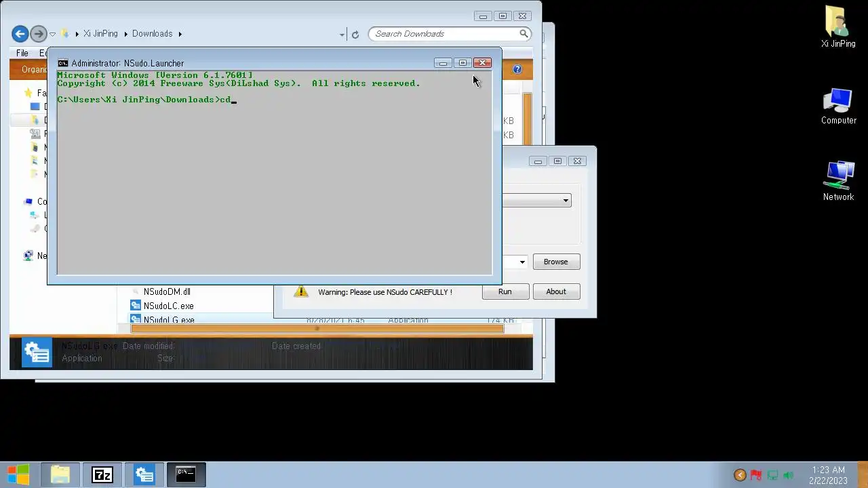This screenshot has width=868, height=488.
Task: Switch to NSudo taskbar item
Action: point(144,474)
